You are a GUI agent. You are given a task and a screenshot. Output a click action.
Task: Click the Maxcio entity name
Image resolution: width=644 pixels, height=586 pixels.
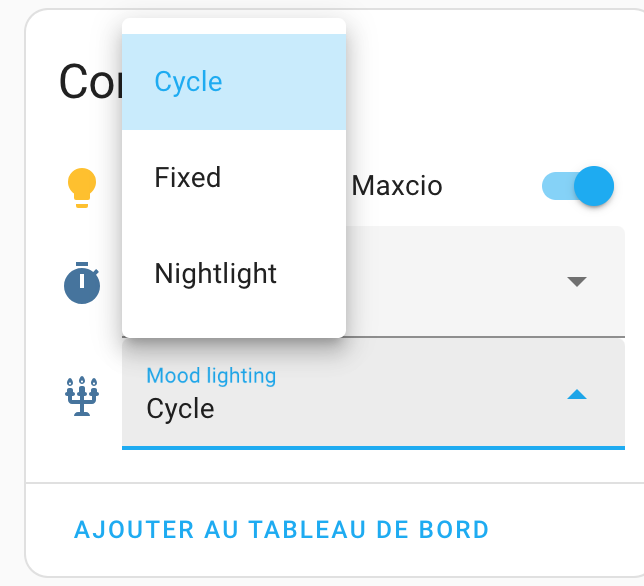point(397,186)
